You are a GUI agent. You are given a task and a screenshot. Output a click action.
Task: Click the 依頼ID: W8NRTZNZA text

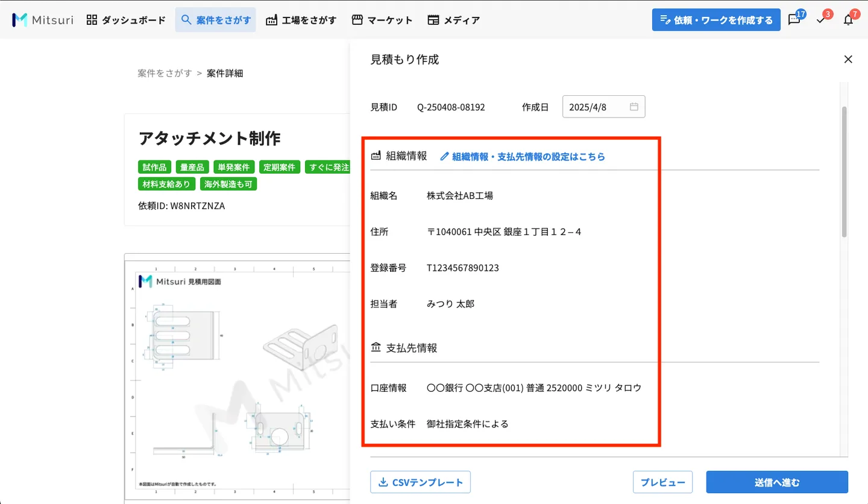181,206
